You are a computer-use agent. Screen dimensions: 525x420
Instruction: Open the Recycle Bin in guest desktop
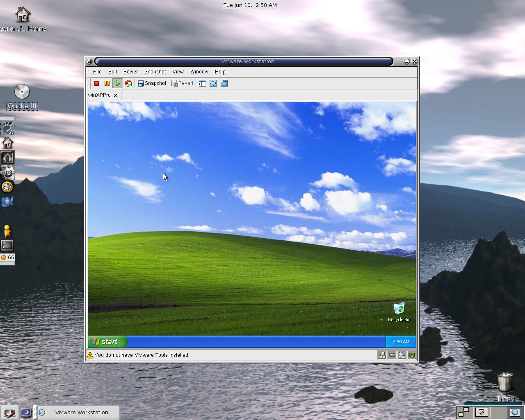[399, 312]
